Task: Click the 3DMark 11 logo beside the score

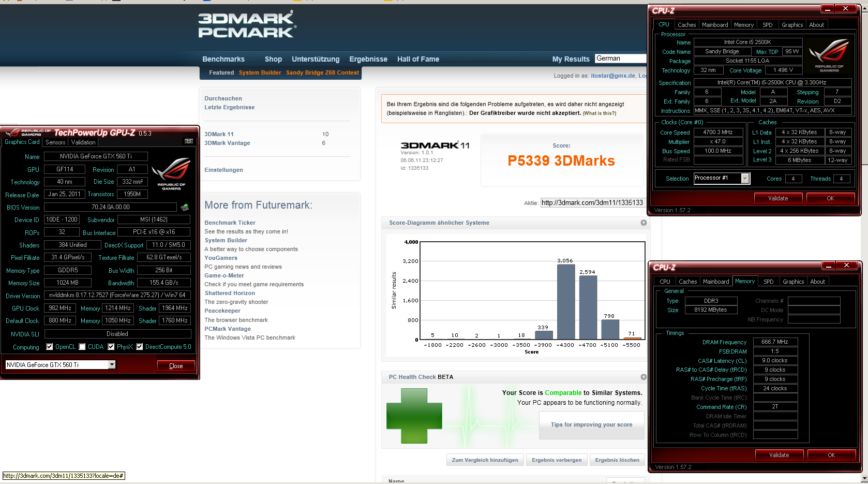Action: click(x=435, y=145)
